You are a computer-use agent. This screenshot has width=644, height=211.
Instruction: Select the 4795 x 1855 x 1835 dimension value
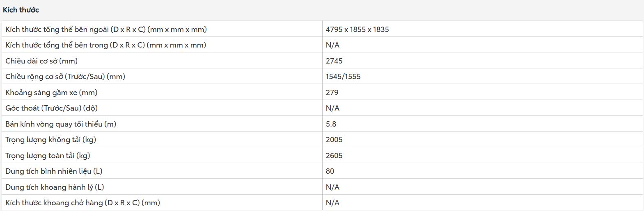click(357, 29)
